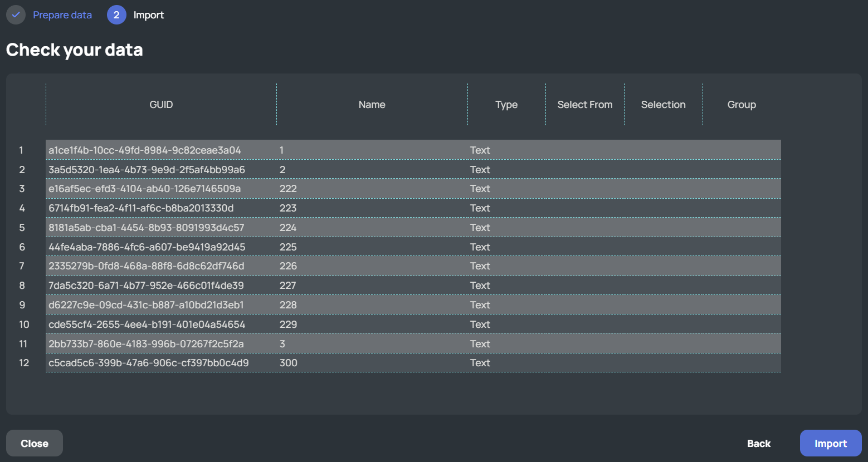Click row number 11
868x462 pixels.
(x=23, y=344)
